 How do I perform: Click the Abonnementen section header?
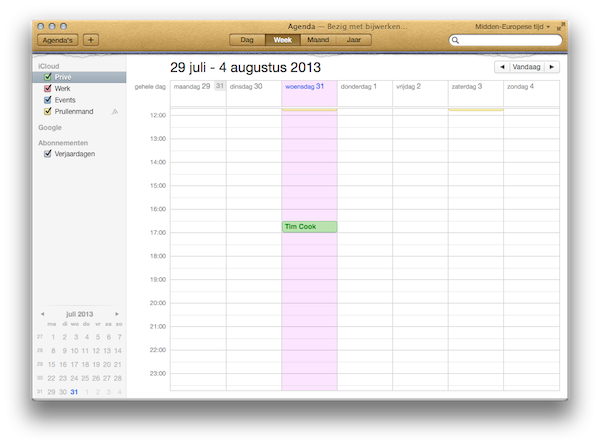point(63,143)
